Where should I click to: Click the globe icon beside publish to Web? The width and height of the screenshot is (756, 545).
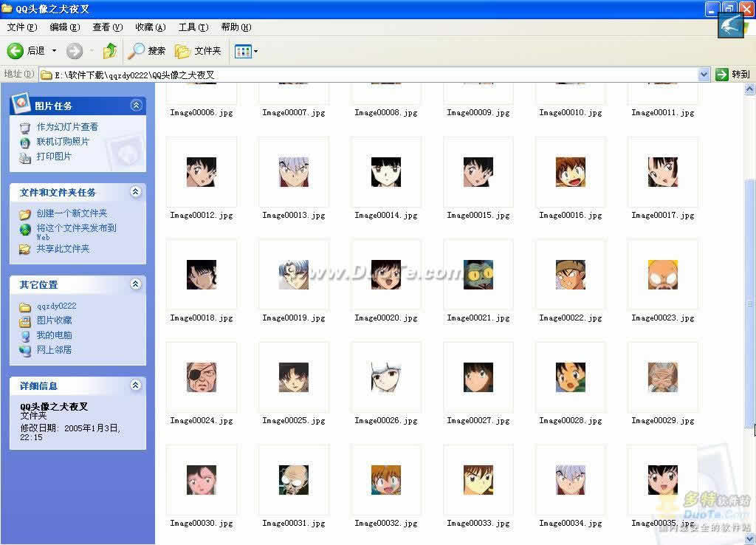(25, 230)
